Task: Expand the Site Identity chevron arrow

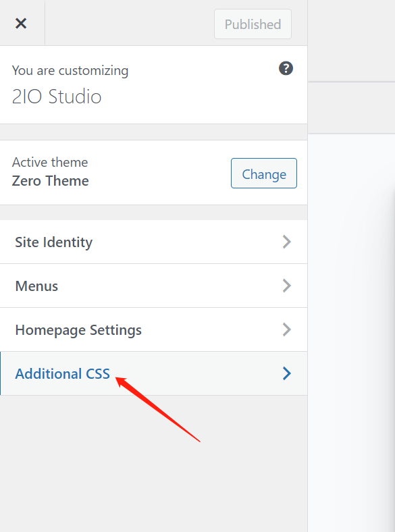Action: point(287,242)
